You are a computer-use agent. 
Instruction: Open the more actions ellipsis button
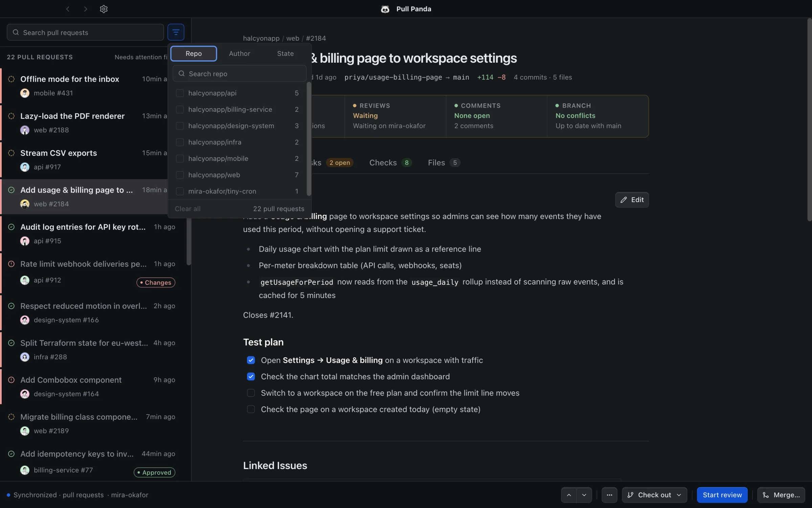point(609,495)
